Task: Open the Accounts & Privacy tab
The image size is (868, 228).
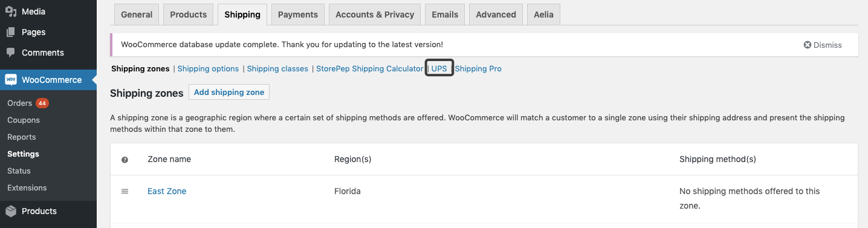Action: pos(375,15)
